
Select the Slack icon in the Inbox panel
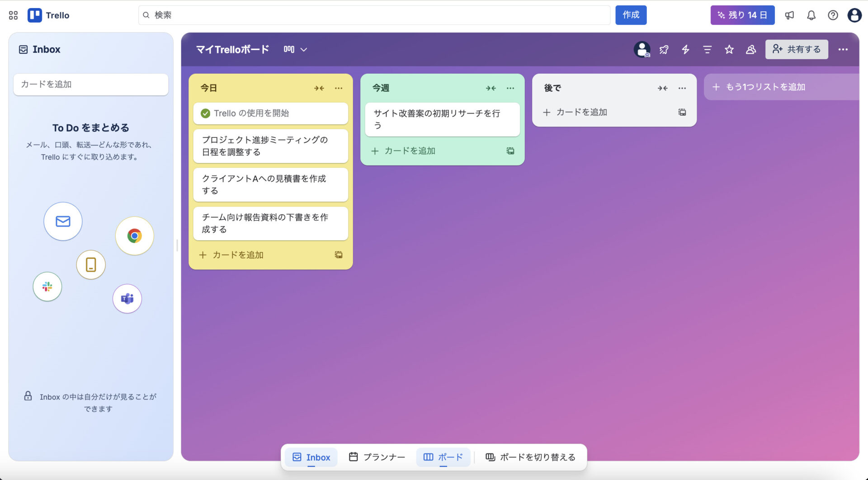click(47, 287)
